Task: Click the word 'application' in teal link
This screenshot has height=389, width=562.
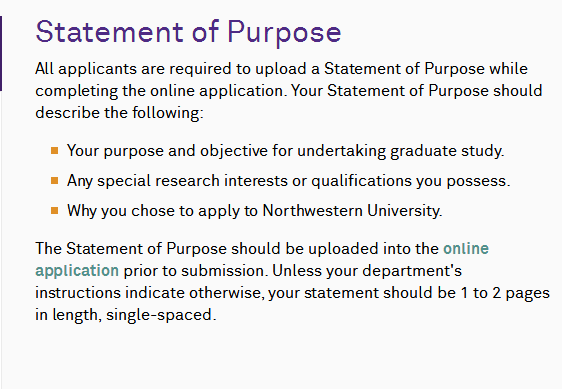Action: click(x=77, y=271)
